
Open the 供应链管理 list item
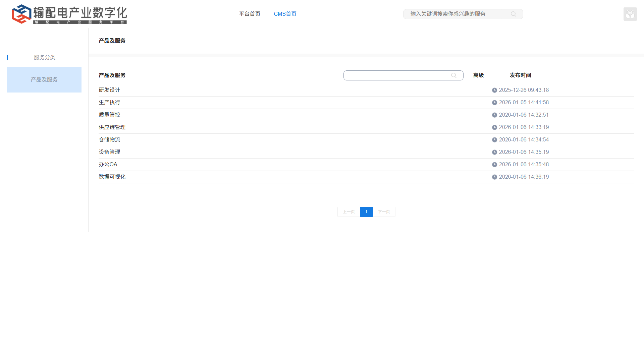click(112, 127)
